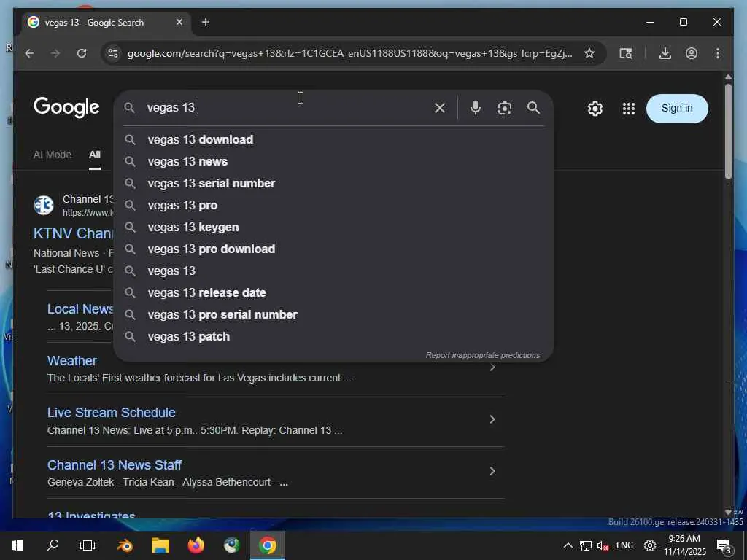Choose suggestion 'vegas 13 keygen'

point(333,227)
